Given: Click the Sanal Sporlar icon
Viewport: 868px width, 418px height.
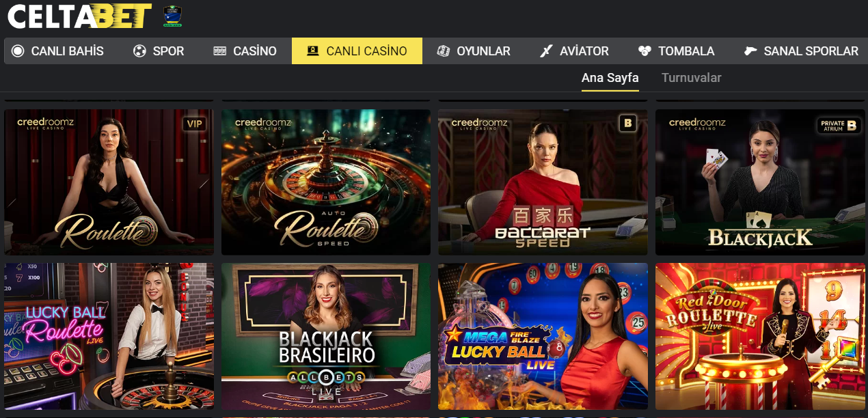Looking at the screenshot, I should (x=751, y=51).
